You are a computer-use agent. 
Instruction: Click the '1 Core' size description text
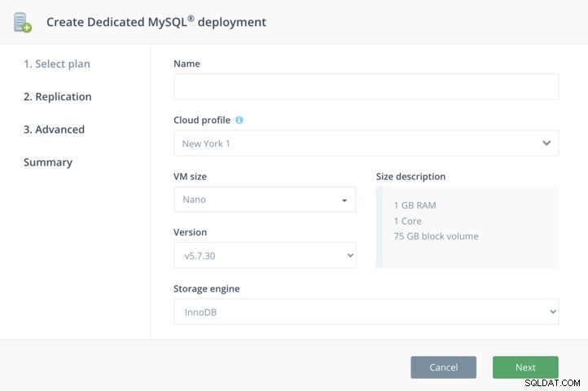click(408, 221)
